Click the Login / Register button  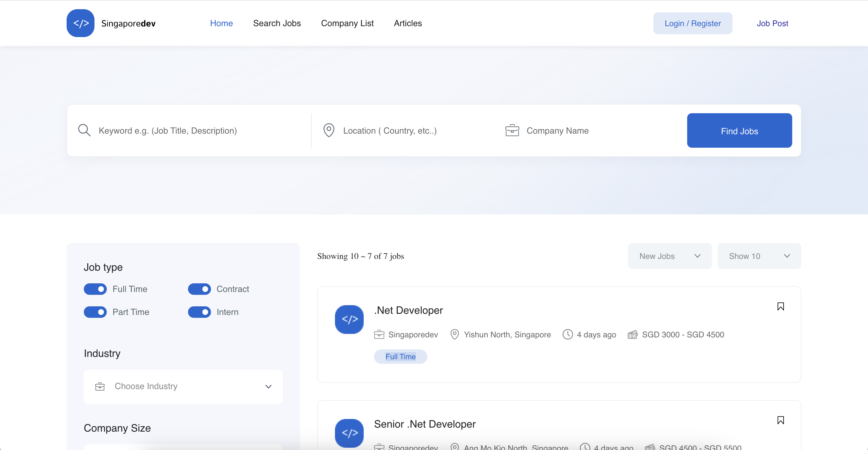(x=692, y=23)
